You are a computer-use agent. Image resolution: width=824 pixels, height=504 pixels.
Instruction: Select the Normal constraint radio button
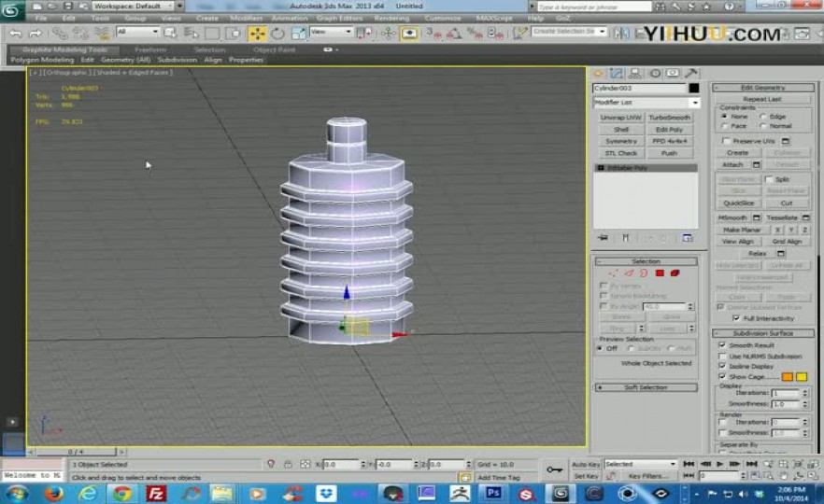coord(763,126)
